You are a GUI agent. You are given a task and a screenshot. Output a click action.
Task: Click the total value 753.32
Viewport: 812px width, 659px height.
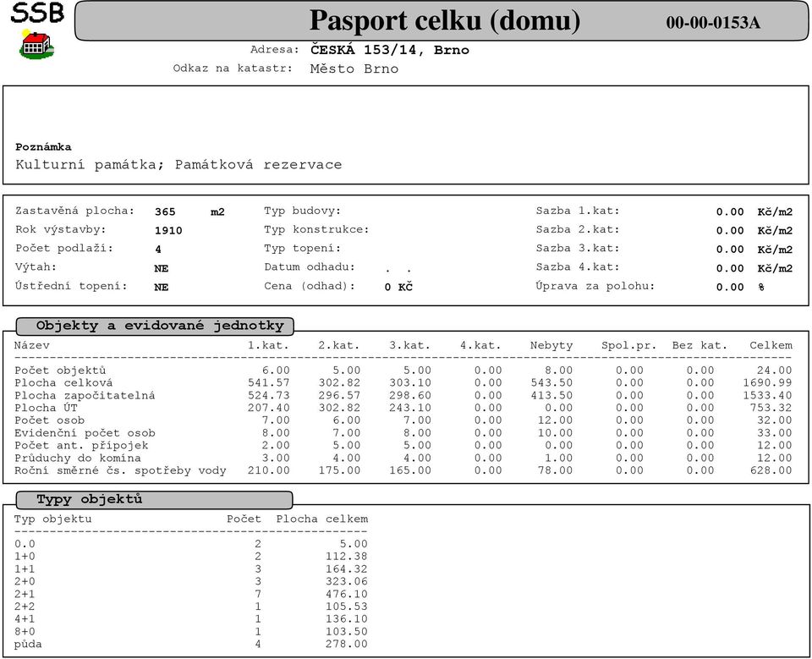(x=771, y=409)
